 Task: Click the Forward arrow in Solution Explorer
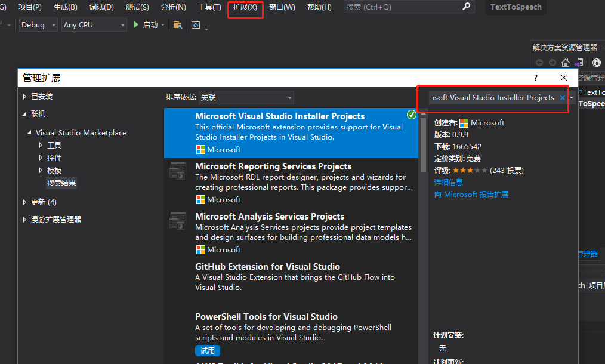tap(552, 63)
